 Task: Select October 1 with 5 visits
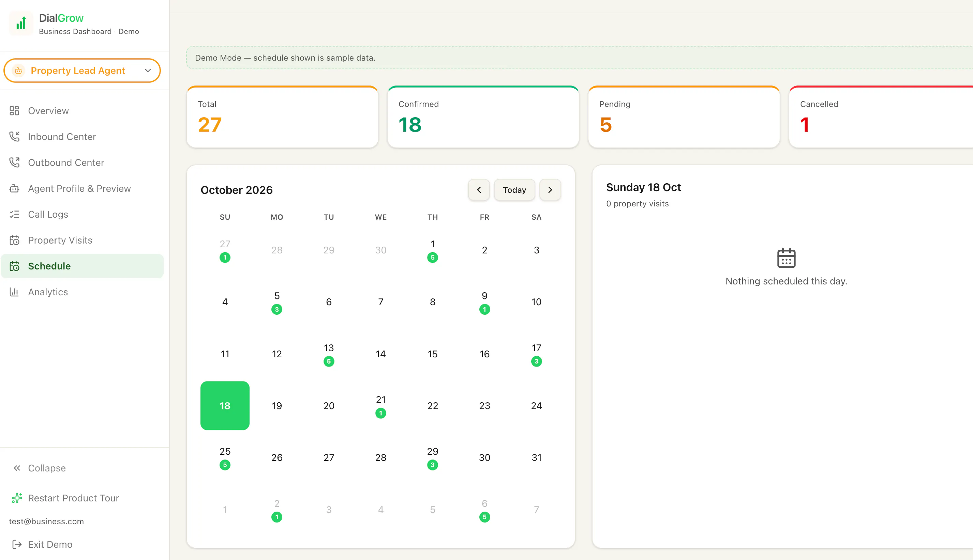coord(433,250)
